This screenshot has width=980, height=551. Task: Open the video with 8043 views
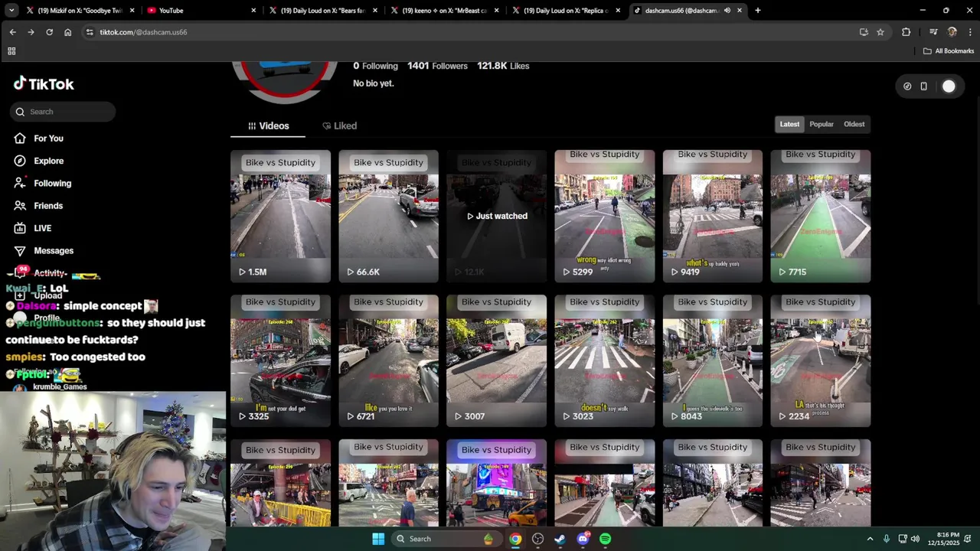[x=712, y=360]
